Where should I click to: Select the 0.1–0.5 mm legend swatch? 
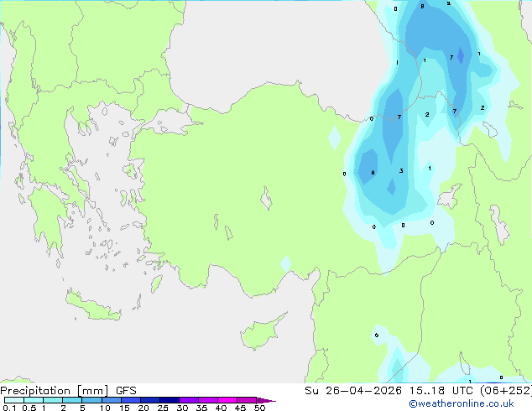click(x=14, y=400)
